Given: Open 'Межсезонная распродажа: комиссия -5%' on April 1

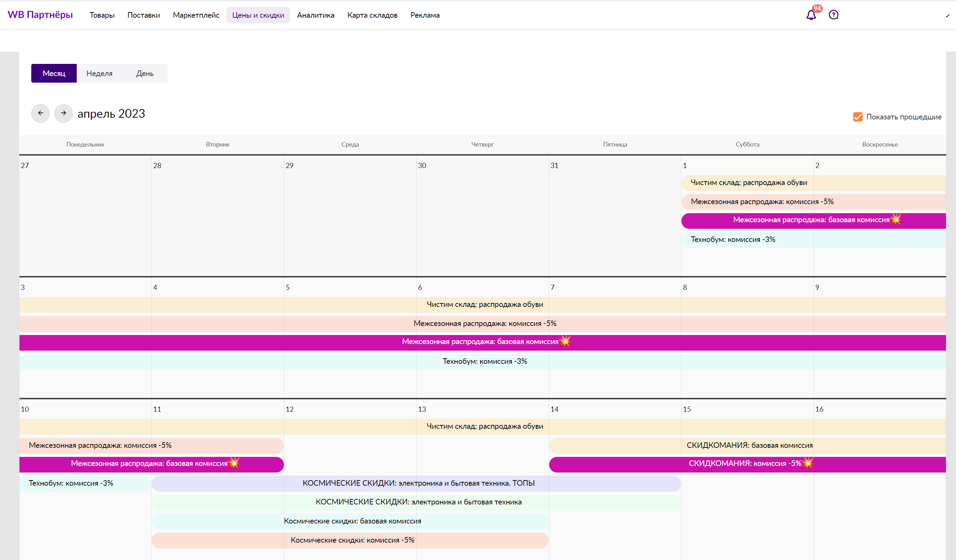Looking at the screenshot, I should [813, 202].
